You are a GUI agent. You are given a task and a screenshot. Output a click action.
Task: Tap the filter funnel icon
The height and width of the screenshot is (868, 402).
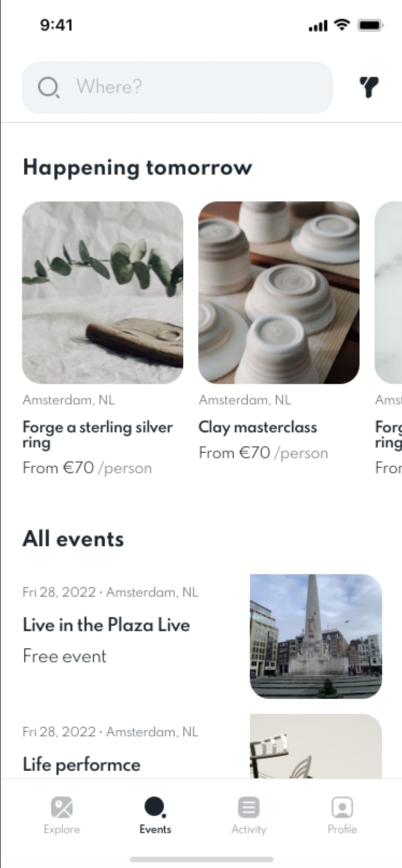369,87
